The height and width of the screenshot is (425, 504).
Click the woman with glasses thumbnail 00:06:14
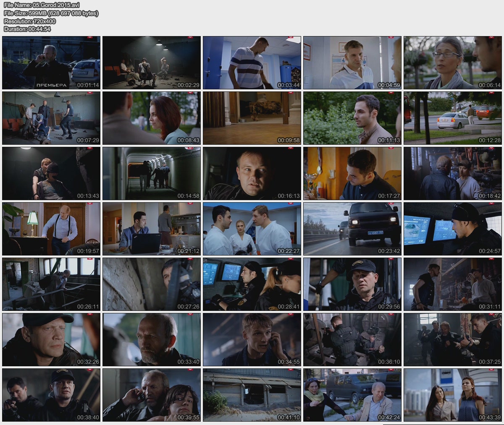point(453,63)
